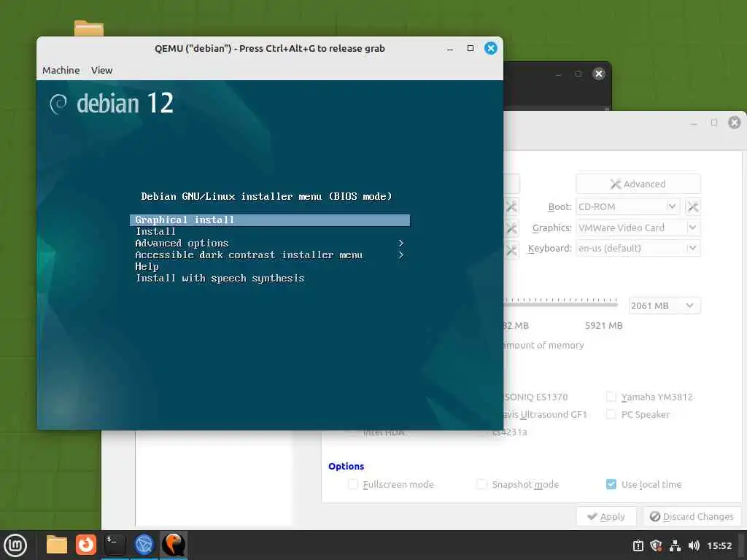Open the View menu in QEMU

coord(101,70)
